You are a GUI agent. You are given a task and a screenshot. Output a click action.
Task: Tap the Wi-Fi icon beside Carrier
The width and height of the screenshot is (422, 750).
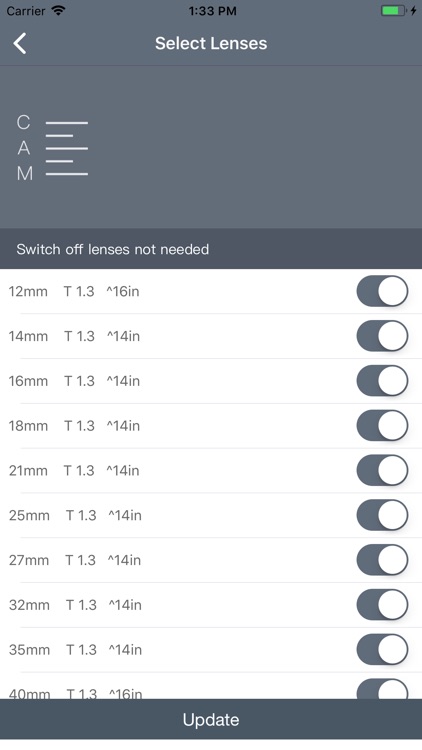(x=58, y=11)
